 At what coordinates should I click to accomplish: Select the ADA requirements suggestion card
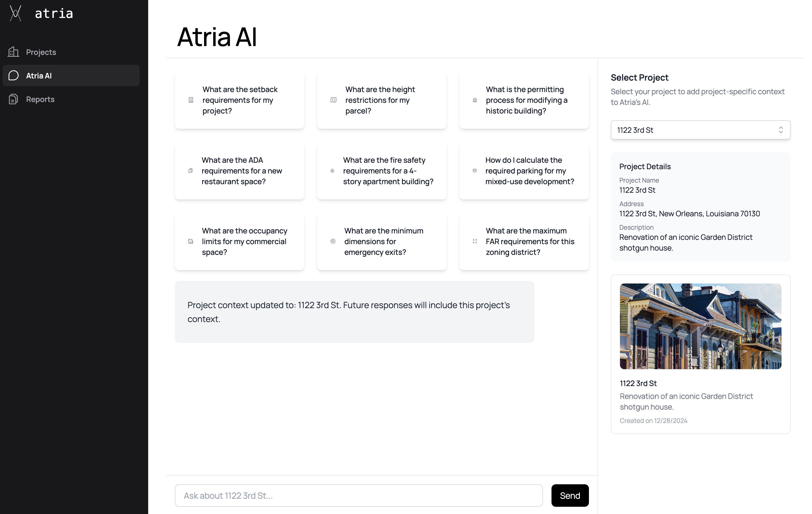point(239,171)
